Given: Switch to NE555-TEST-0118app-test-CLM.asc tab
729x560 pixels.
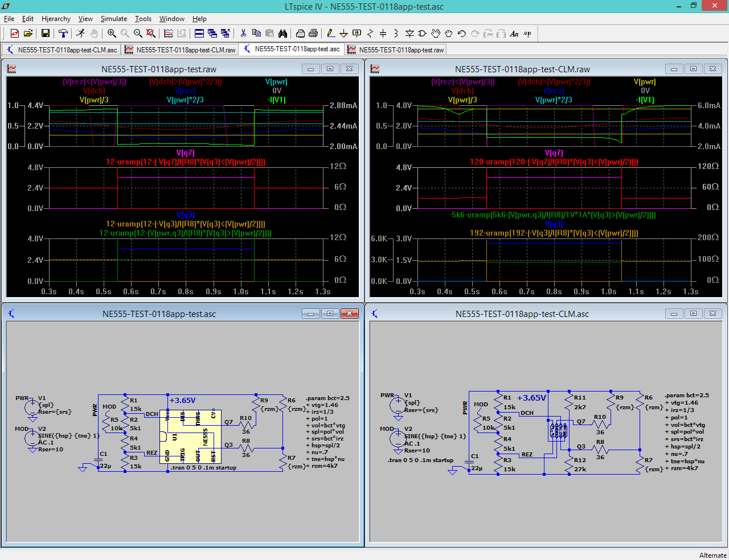Looking at the screenshot, I should [62, 50].
